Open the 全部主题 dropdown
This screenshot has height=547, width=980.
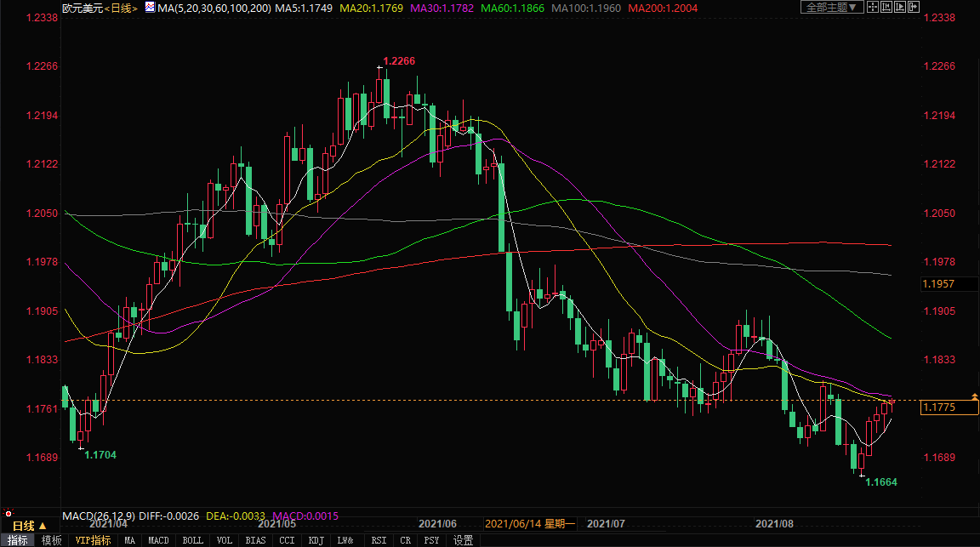[832, 7]
